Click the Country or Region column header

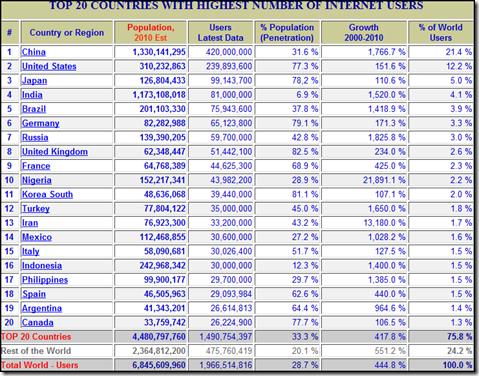[x=67, y=33]
